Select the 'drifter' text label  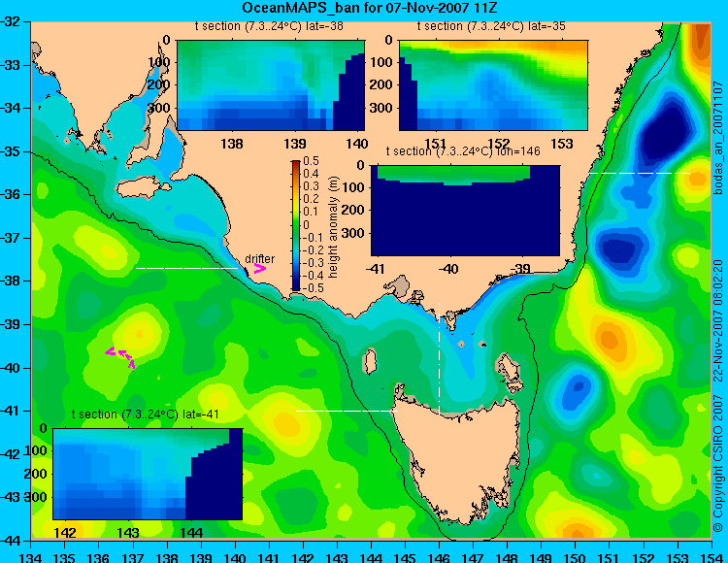tap(259, 259)
